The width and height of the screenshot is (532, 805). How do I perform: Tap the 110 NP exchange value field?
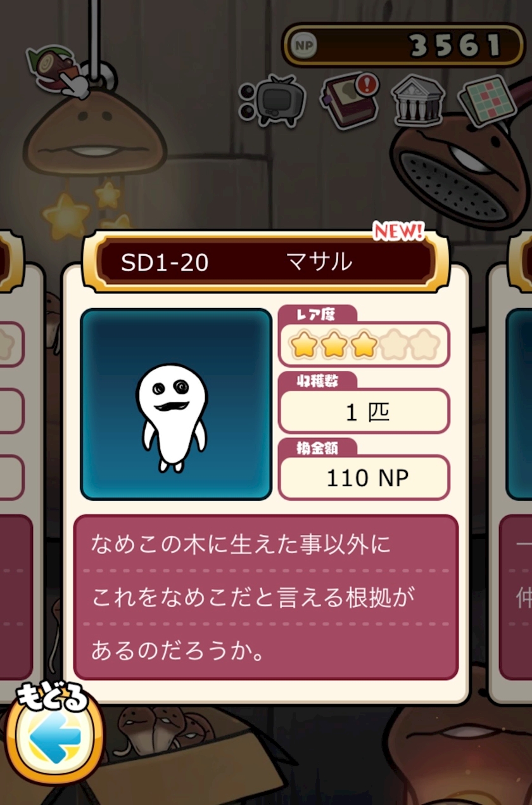pyautogui.click(x=364, y=477)
